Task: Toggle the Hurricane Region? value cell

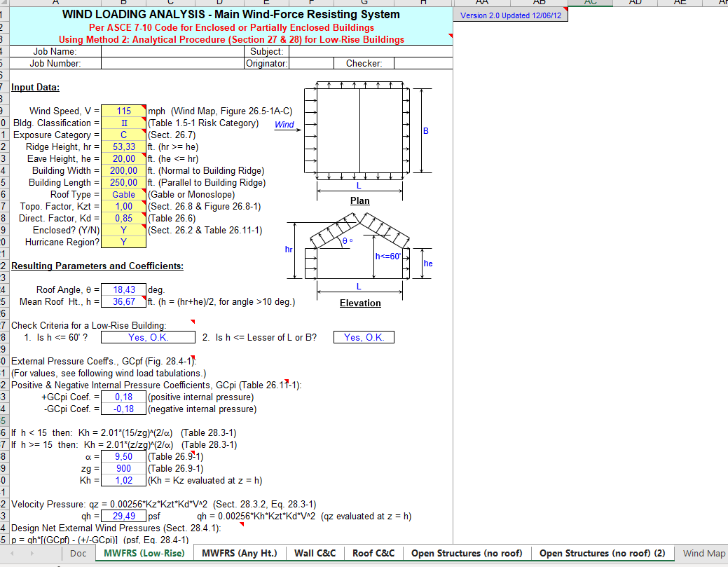Action: [123, 242]
